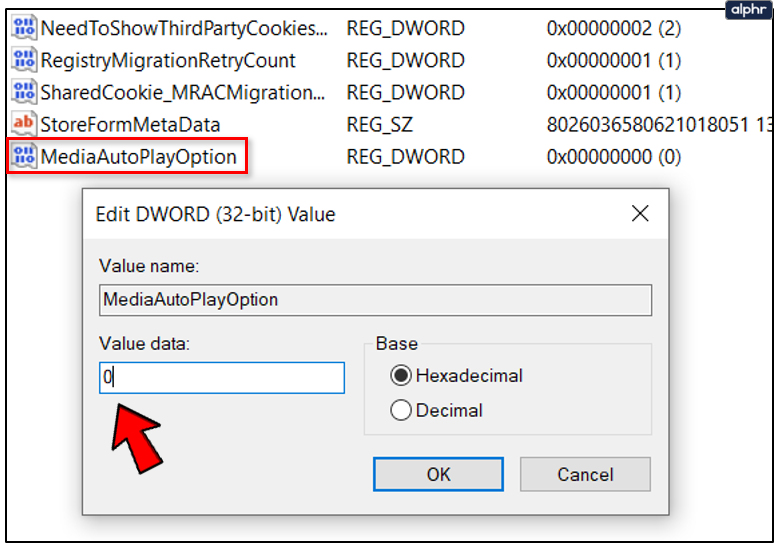Viewport: 774px width, 543px height.
Task: Click the SharedCookie_MRACMigration DWORD icon
Action: 24,92
